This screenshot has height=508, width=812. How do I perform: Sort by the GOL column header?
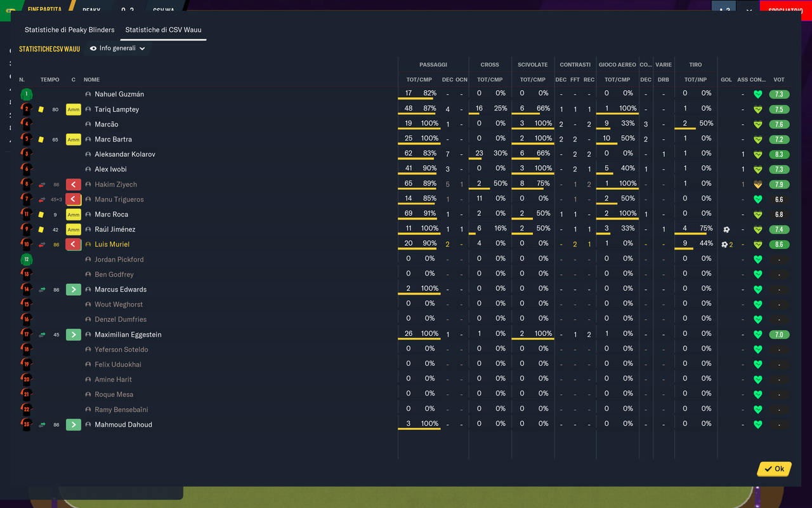[726, 80]
